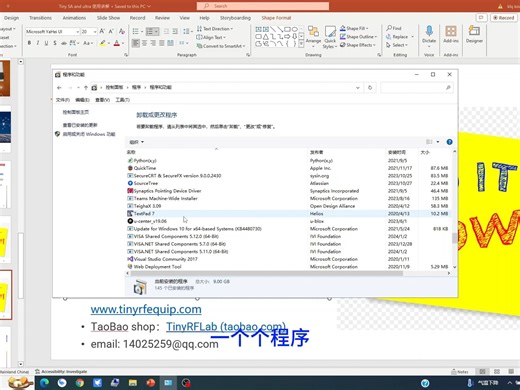The image size is (520, 390).
Task: Select Justify paragraph alignment
Action: coord(162,43)
